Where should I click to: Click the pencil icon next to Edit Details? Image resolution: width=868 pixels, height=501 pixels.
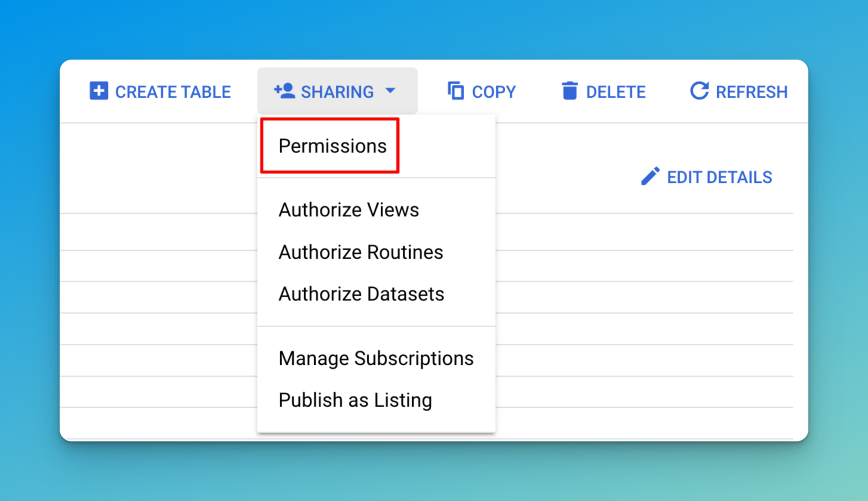click(650, 176)
